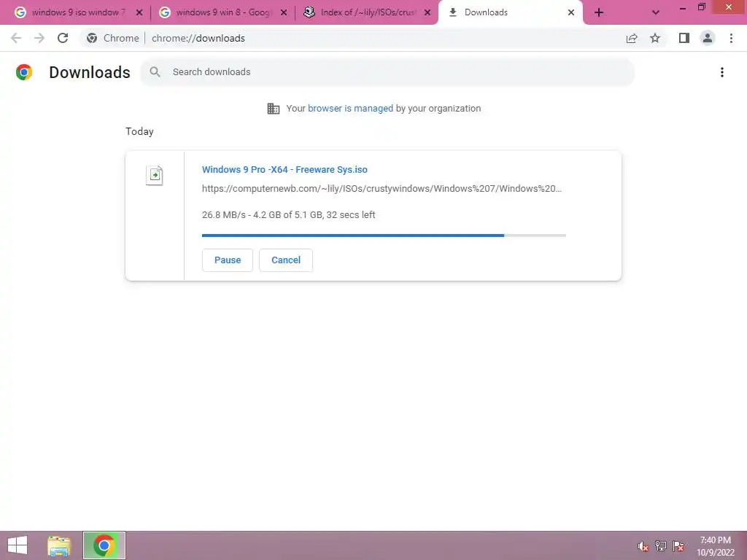Open the Action Center flag icon
The height and width of the screenshot is (560, 747).
pos(678,546)
